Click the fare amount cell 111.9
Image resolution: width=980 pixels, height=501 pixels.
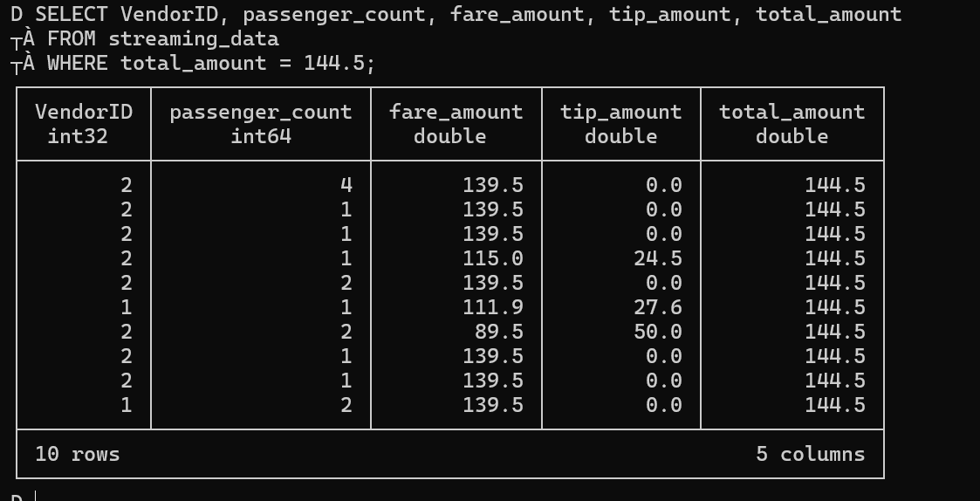pyautogui.click(x=493, y=307)
